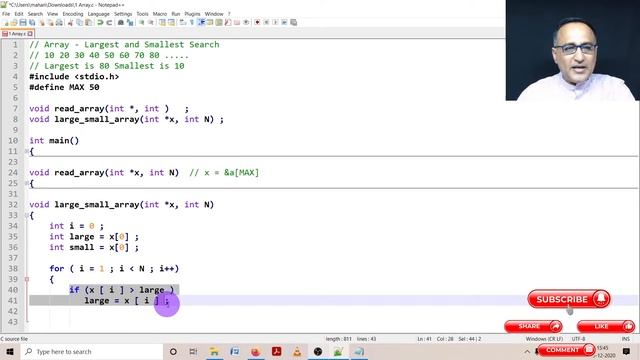Click the Close All toolbar icon

click(51, 22)
